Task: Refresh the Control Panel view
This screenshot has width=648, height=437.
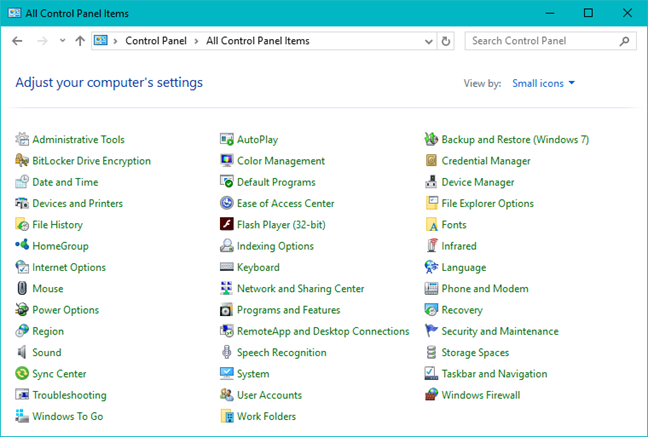Action: [x=446, y=41]
